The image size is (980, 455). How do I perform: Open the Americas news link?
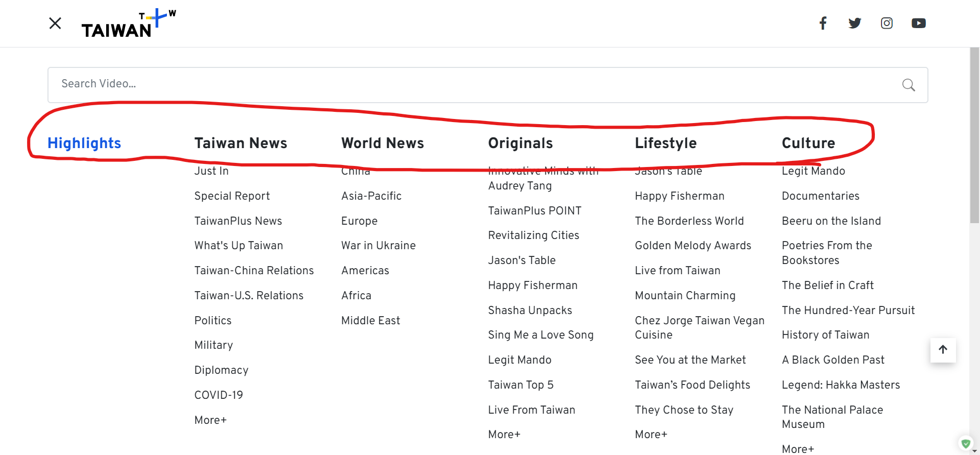(365, 270)
